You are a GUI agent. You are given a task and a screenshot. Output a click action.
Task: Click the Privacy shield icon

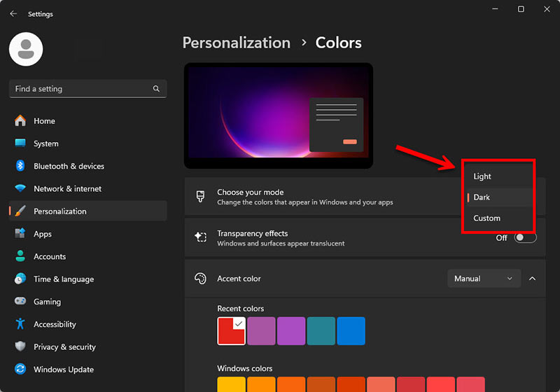point(20,346)
